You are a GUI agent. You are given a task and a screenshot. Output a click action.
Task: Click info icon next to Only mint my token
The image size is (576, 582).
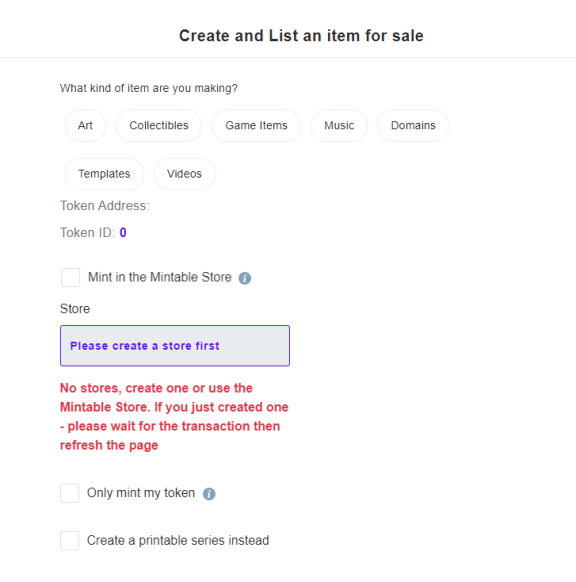tap(209, 494)
